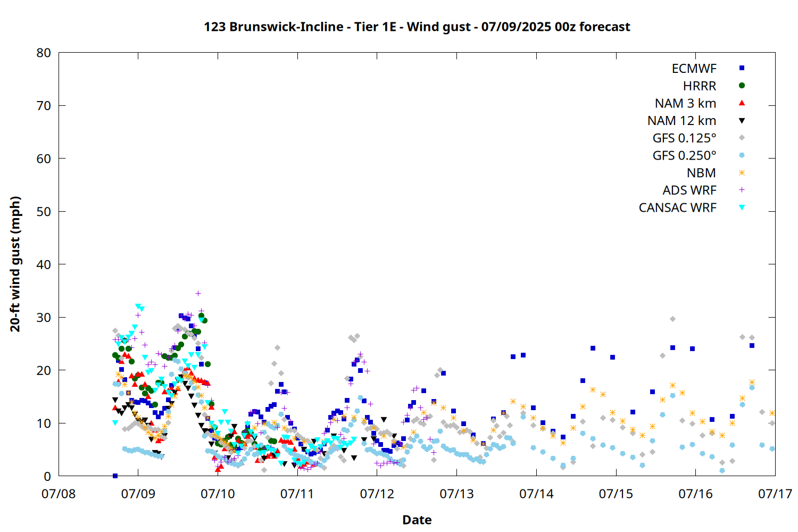This screenshot has height=532, width=798.
Task: Click the 40 y-axis tick label
Action: coord(44,264)
